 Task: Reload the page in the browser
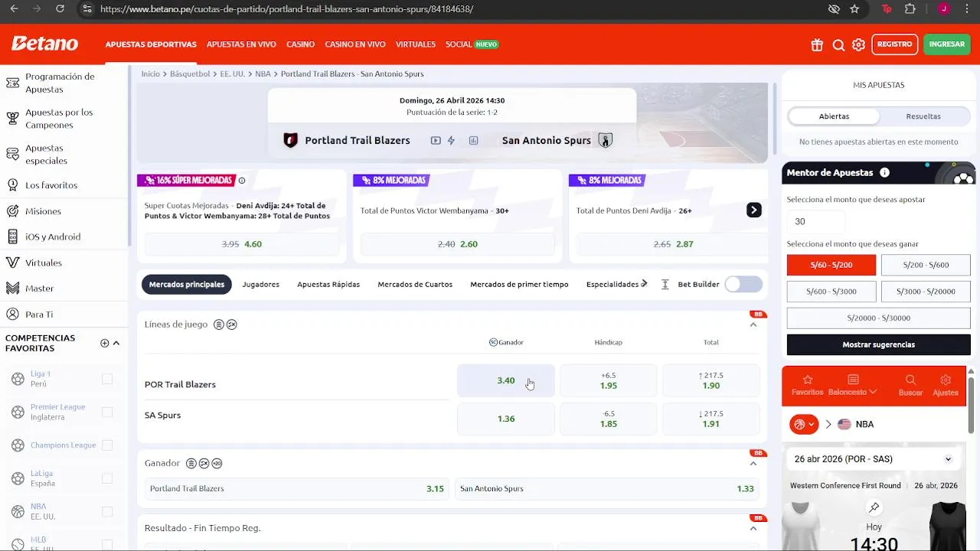coord(60,9)
